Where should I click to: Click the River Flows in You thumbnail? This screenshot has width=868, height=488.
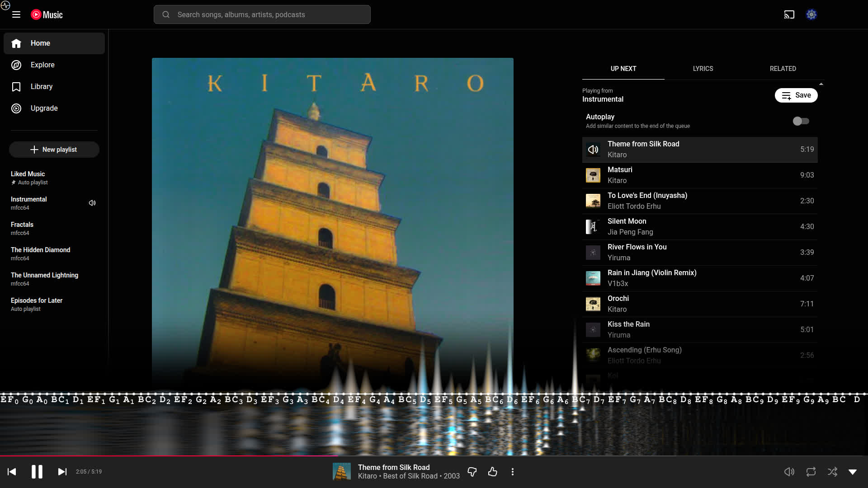coord(593,253)
